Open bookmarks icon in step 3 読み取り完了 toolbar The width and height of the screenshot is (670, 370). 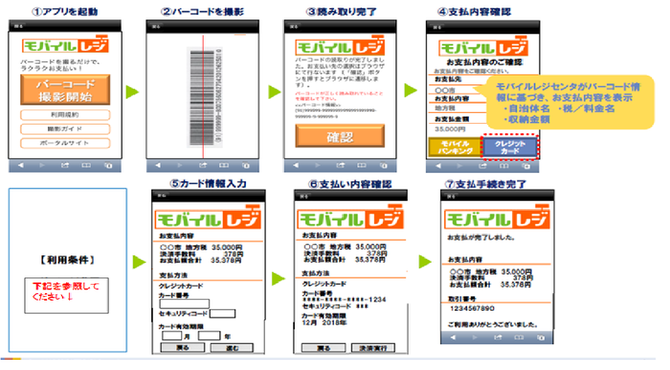coord(361,165)
